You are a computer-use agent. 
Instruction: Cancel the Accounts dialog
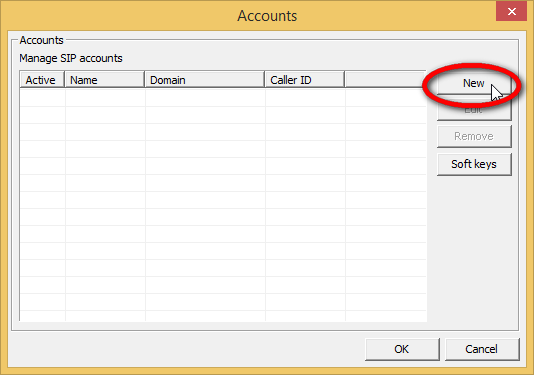point(482,349)
